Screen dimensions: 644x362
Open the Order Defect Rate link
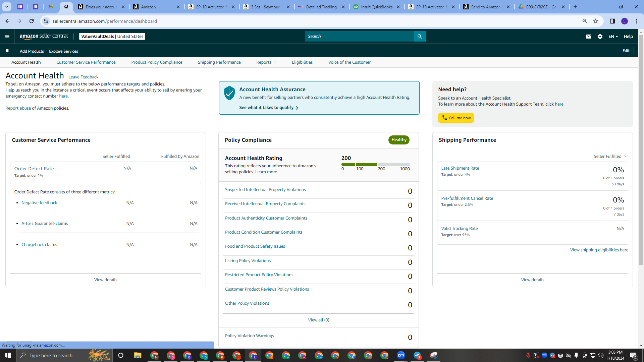pyautogui.click(x=34, y=169)
